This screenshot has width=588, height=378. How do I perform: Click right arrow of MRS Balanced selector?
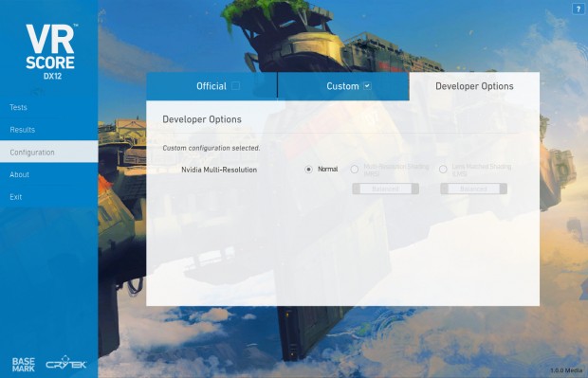[415, 189]
